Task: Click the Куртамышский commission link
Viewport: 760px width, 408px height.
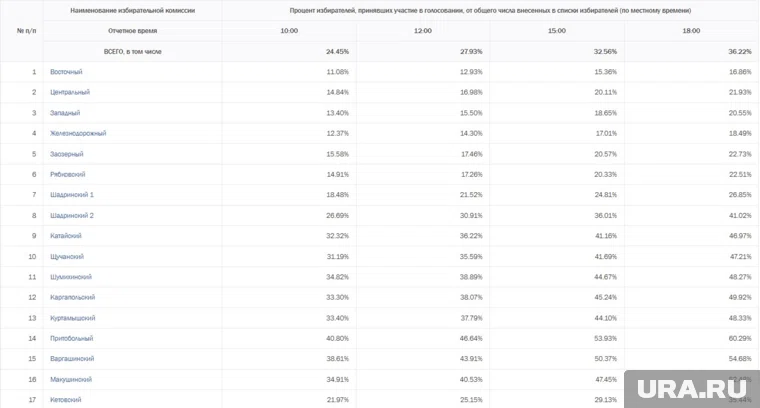Action: 72,317
